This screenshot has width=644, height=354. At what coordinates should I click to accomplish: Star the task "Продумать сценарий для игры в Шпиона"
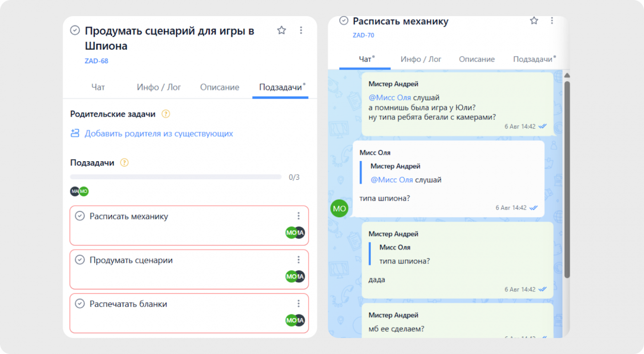282,30
